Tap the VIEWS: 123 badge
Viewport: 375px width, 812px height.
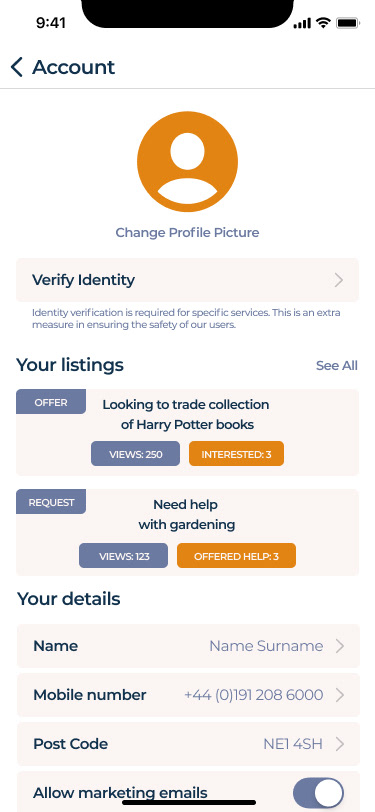pos(123,556)
